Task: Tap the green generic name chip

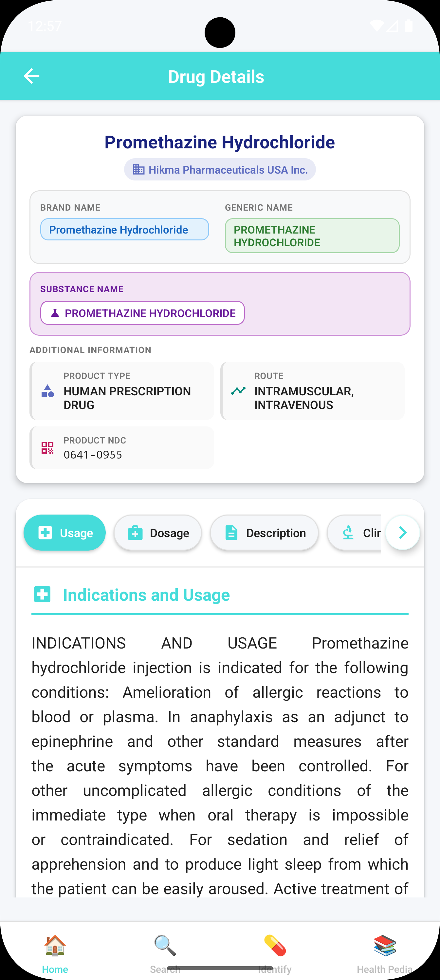Action: [x=312, y=236]
